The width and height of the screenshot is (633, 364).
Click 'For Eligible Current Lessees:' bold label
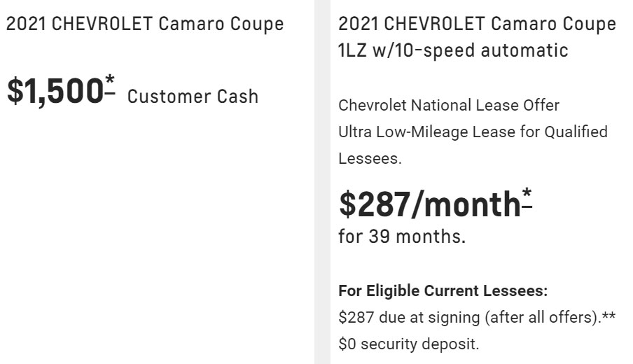pyautogui.click(x=443, y=291)
